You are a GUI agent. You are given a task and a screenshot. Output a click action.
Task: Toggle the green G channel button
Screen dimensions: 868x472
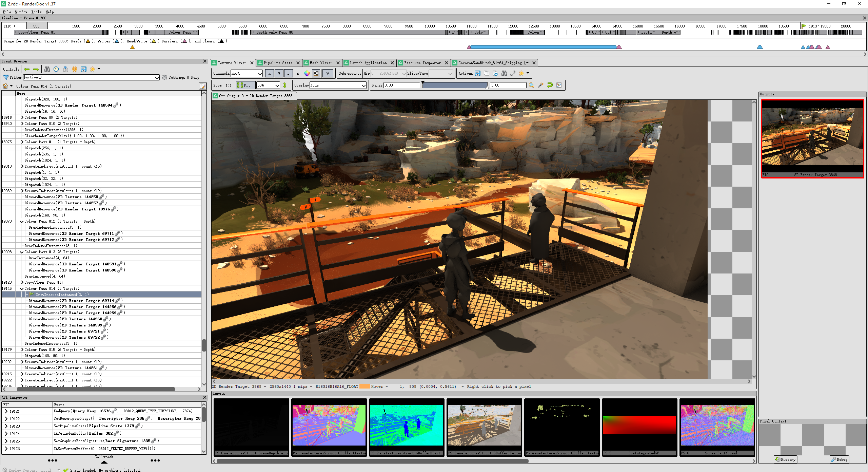279,73
